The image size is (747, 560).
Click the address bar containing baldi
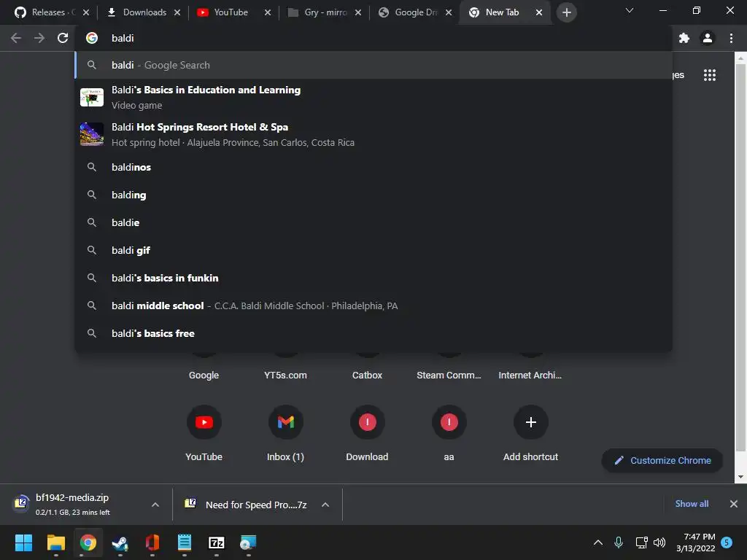373,38
